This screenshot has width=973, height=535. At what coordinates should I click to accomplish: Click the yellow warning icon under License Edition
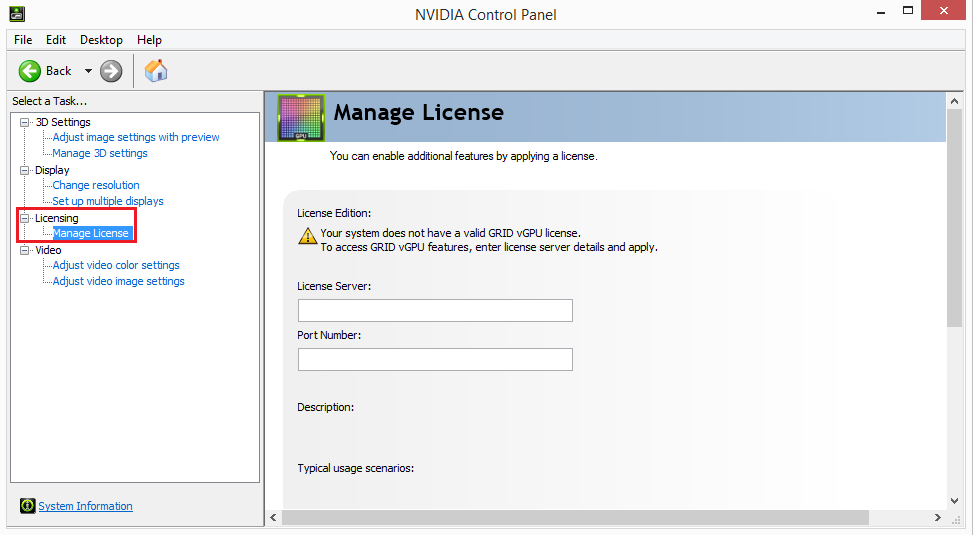pos(307,237)
